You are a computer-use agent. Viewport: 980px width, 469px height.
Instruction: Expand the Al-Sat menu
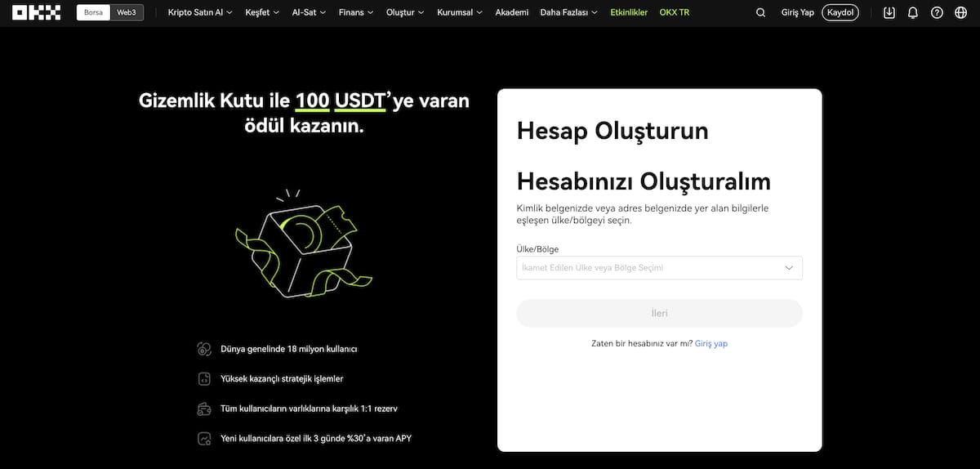[x=309, y=12]
